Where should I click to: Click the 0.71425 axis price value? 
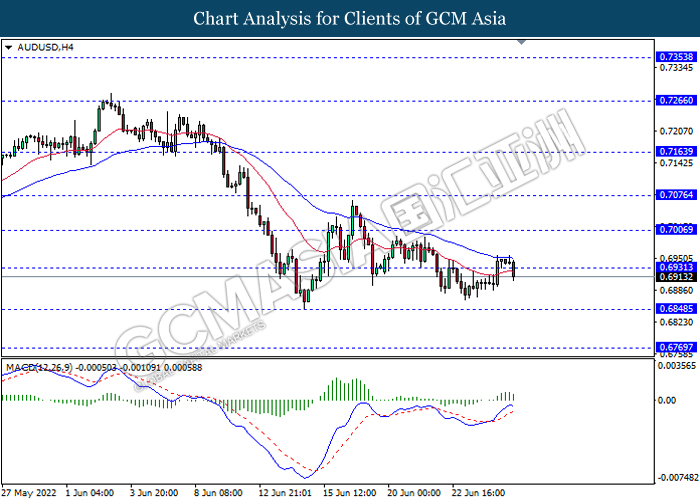[x=677, y=163]
